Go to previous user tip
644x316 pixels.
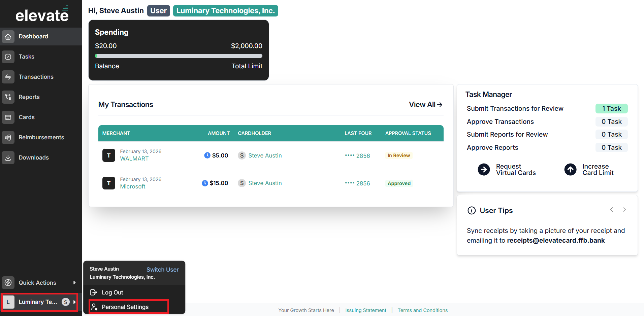click(612, 210)
